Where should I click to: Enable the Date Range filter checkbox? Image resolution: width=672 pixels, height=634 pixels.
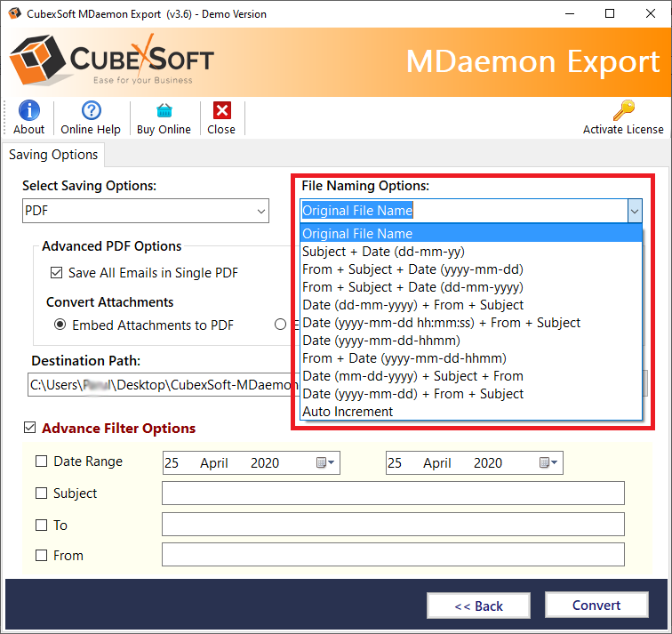(41, 461)
